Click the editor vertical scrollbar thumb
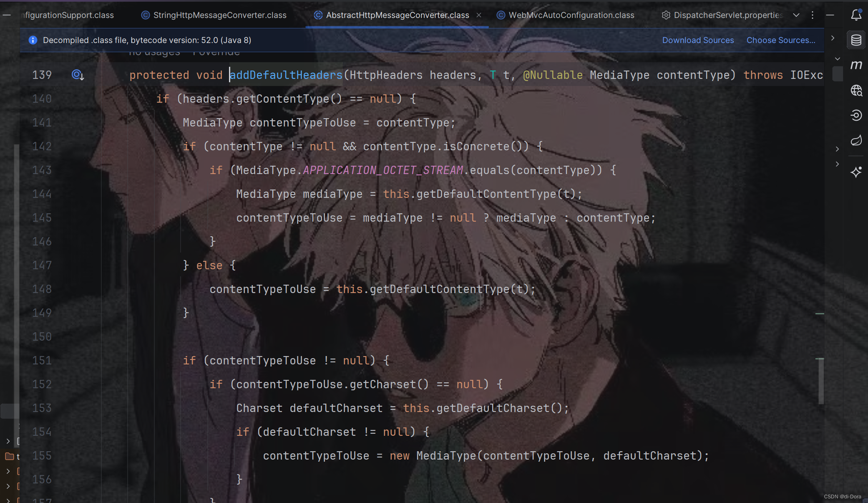This screenshot has height=503, width=868. (x=820, y=381)
